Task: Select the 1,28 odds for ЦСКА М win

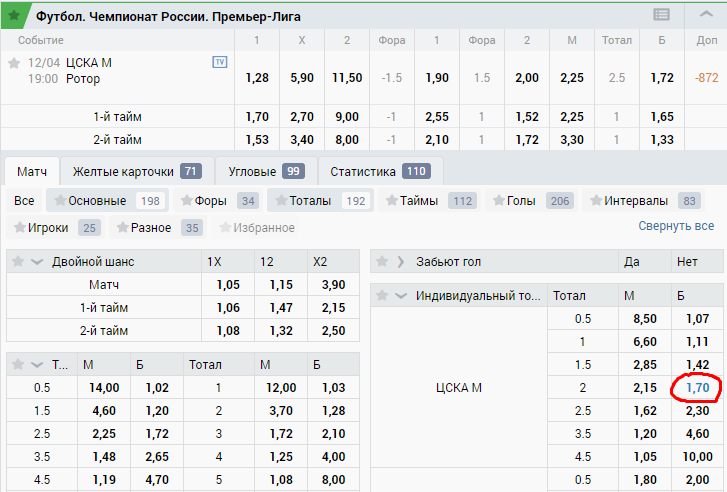Action: [257, 78]
